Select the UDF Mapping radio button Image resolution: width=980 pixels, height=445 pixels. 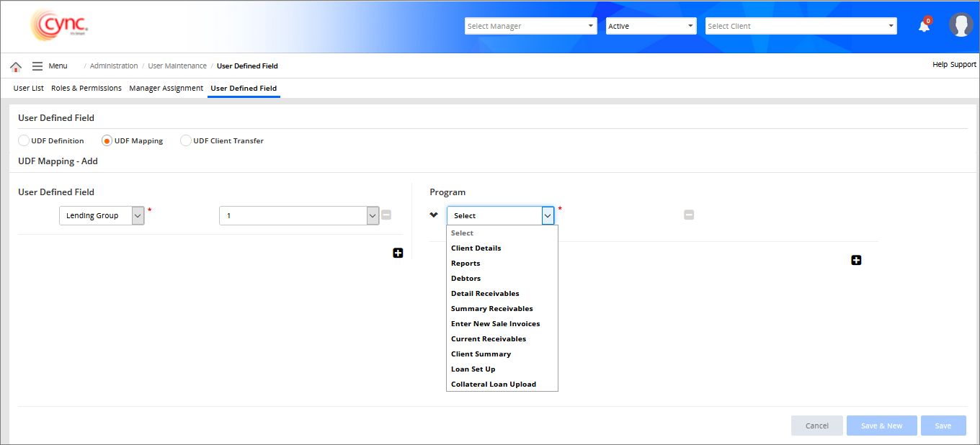click(x=107, y=140)
